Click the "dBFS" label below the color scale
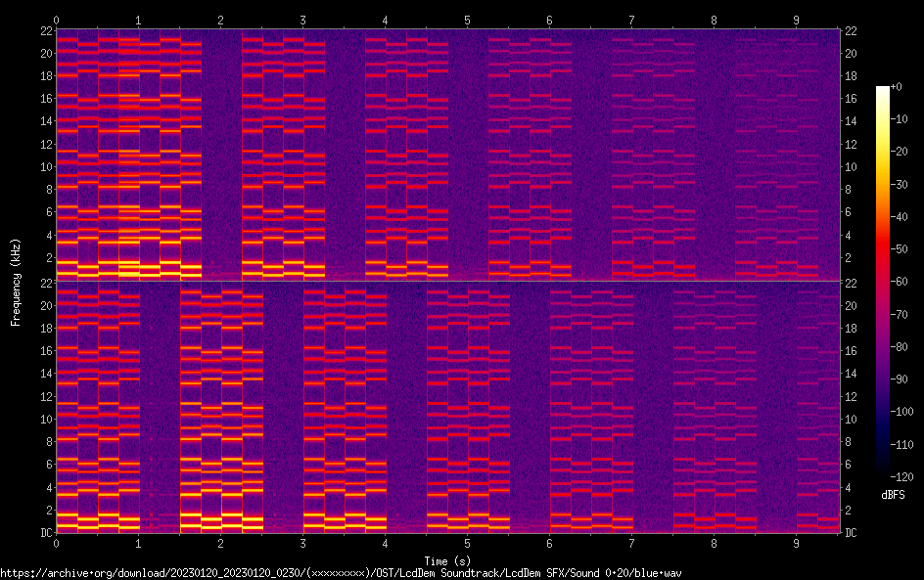 click(x=893, y=496)
